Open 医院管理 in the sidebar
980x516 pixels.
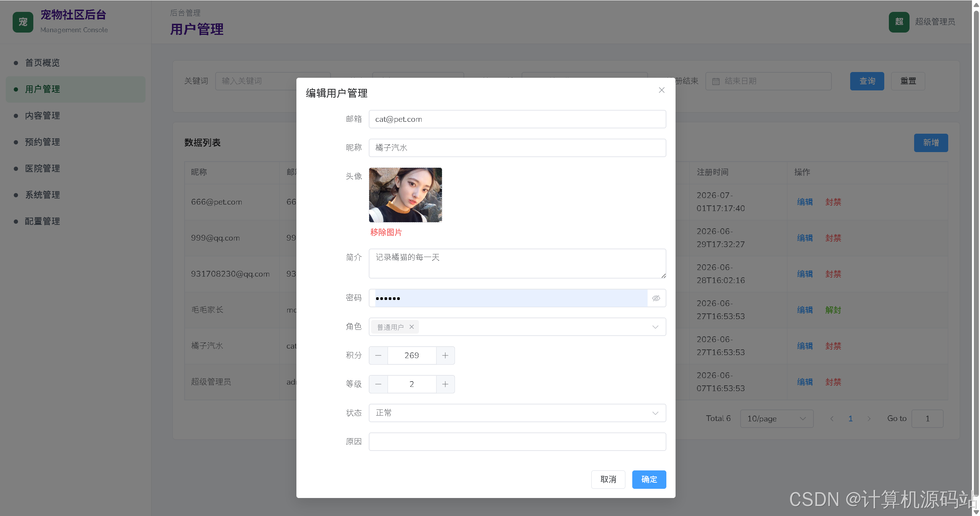coord(75,169)
